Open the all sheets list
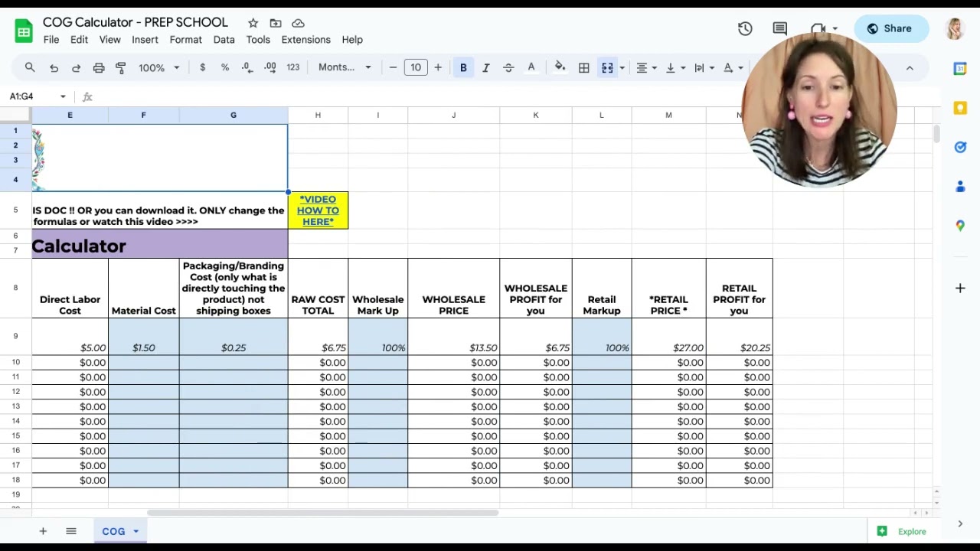Viewport: 980px width, 551px height. point(71,531)
